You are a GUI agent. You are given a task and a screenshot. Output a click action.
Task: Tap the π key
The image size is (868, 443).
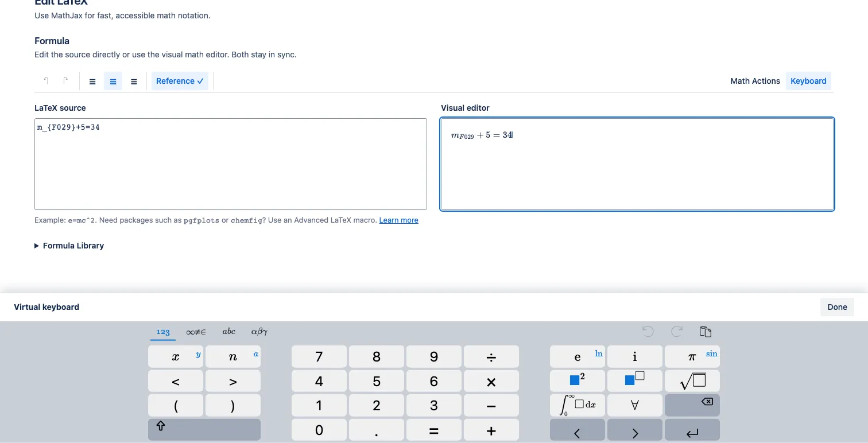coord(692,356)
